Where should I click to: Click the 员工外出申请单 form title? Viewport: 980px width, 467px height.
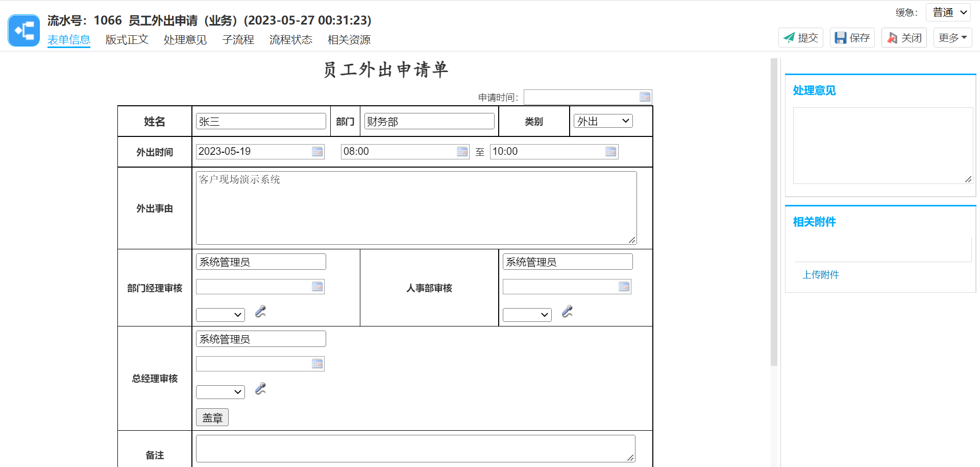tap(385, 69)
